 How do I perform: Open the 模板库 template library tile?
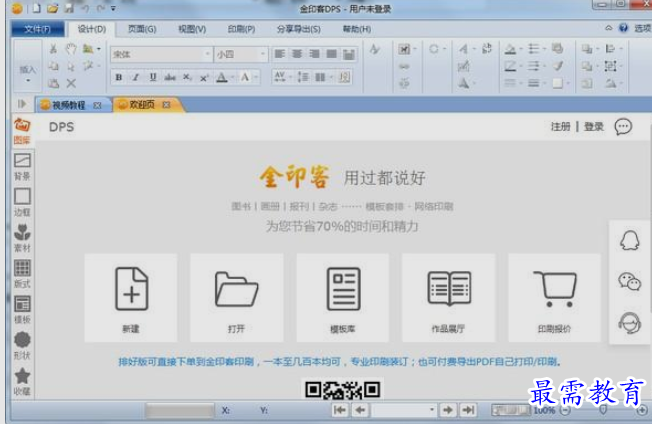(343, 298)
